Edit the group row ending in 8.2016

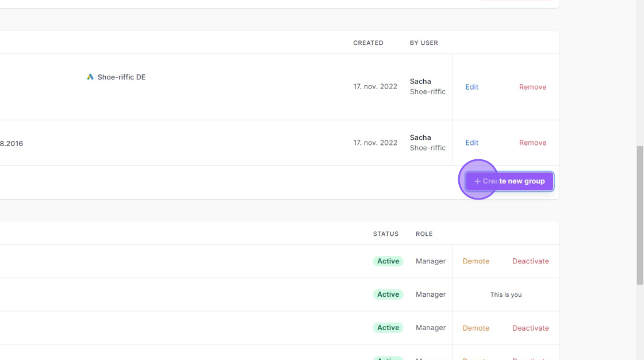(x=471, y=143)
